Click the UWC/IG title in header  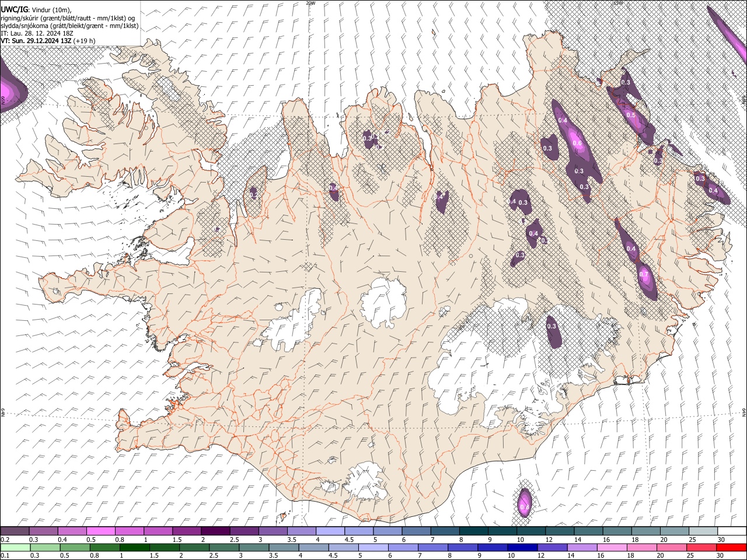[14, 9]
